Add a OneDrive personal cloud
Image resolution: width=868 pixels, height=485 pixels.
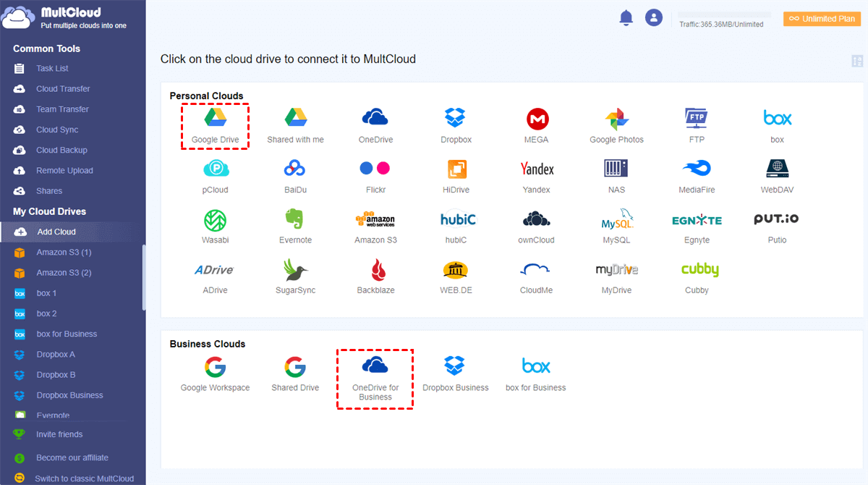pyautogui.click(x=375, y=125)
